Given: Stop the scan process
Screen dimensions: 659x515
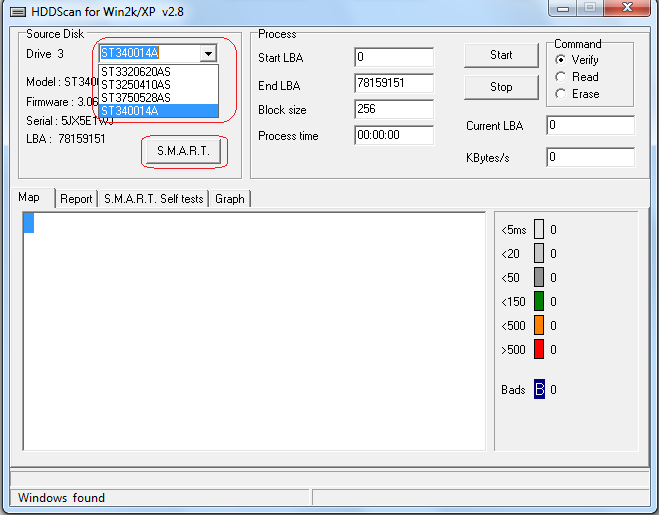Looking at the screenshot, I should (501, 87).
